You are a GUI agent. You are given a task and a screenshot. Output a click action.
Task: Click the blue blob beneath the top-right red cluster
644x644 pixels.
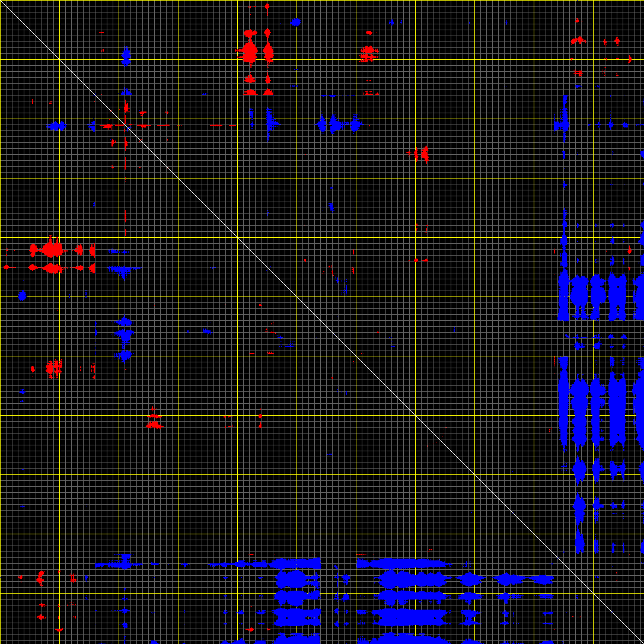point(561,125)
